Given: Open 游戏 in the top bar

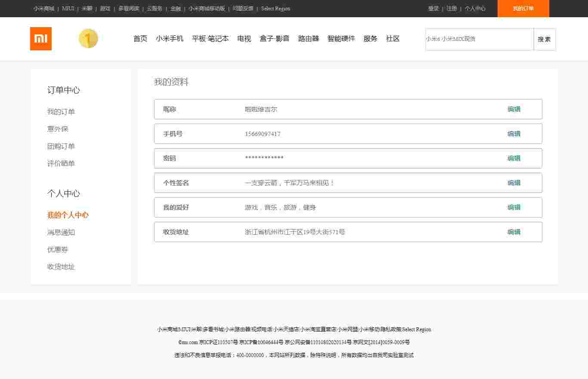Looking at the screenshot, I should point(105,8).
